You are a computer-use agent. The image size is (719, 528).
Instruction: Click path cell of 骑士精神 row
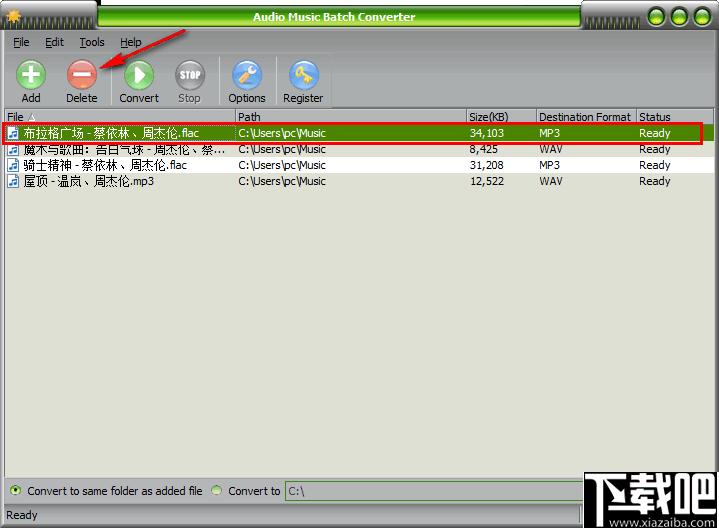point(282,165)
